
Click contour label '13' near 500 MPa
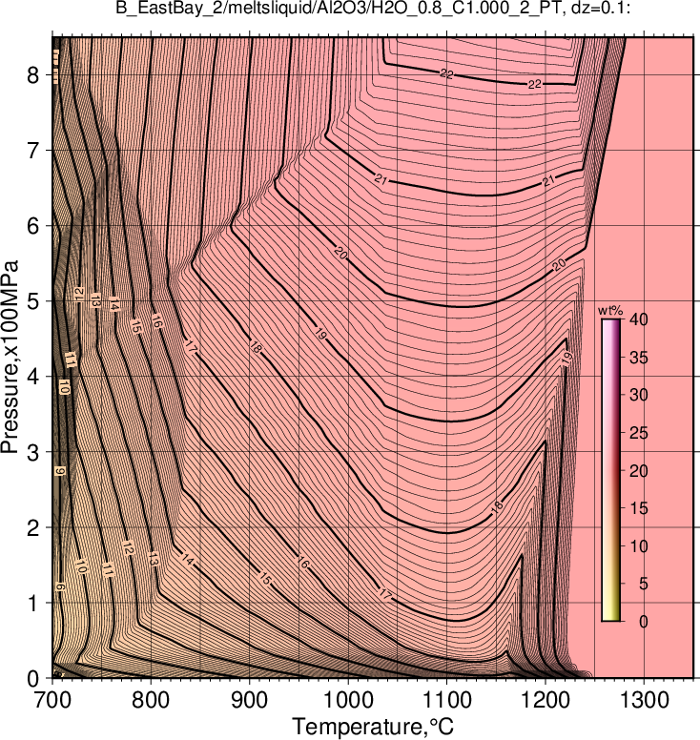[95, 300]
